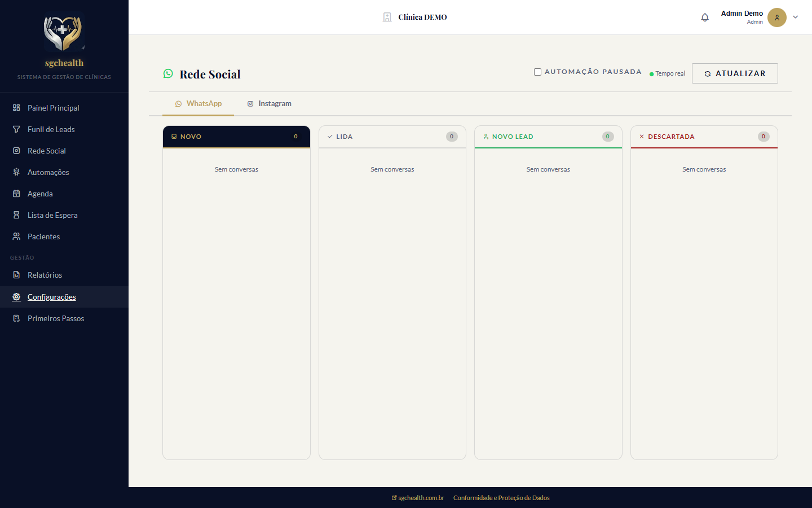The image size is (812, 508).
Task: Click the Rede Social page heading
Action: click(210, 75)
